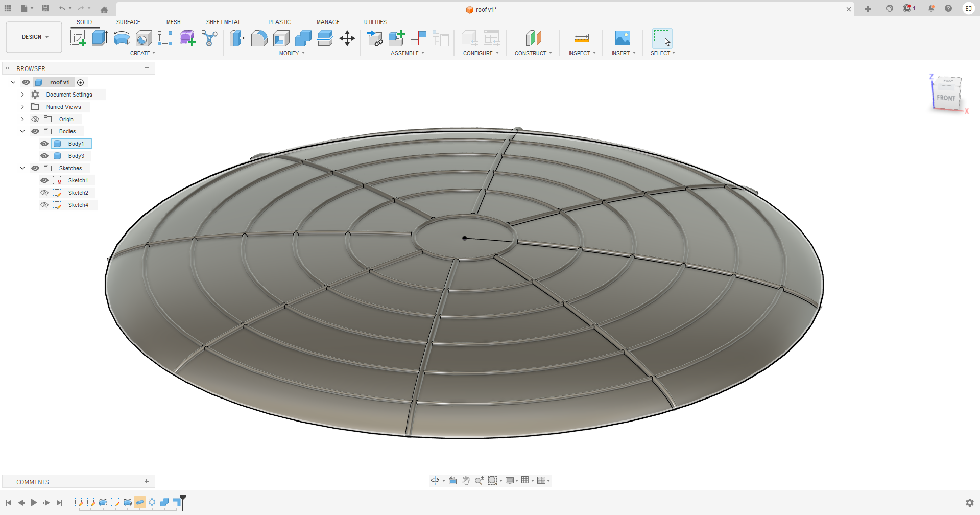The width and height of the screenshot is (980, 515).
Task: Toggle visibility of roof v1 component
Action: coord(26,82)
